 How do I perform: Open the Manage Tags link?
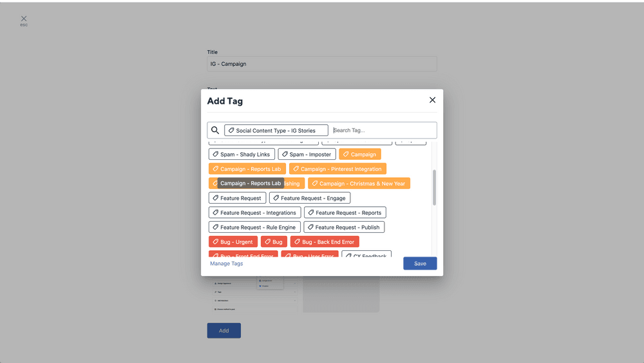pyautogui.click(x=227, y=264)
